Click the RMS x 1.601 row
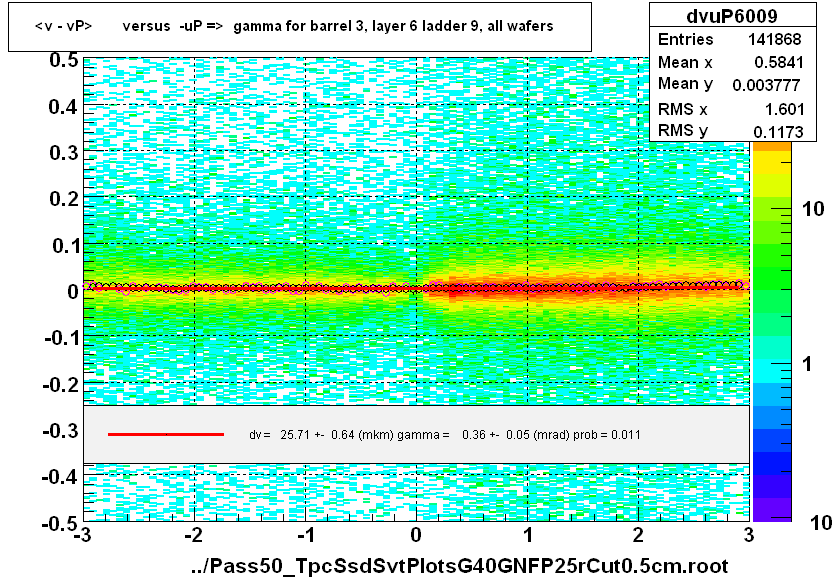 [732, 109]
